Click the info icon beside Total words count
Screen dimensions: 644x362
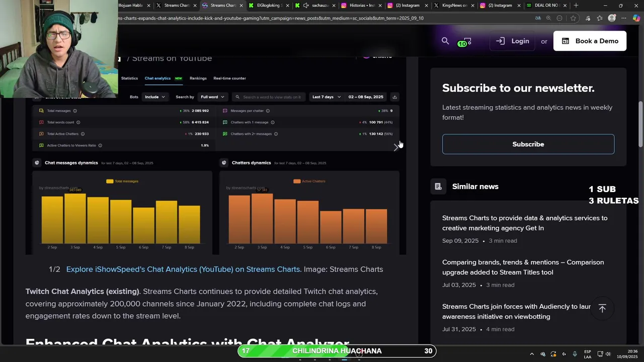78,122
